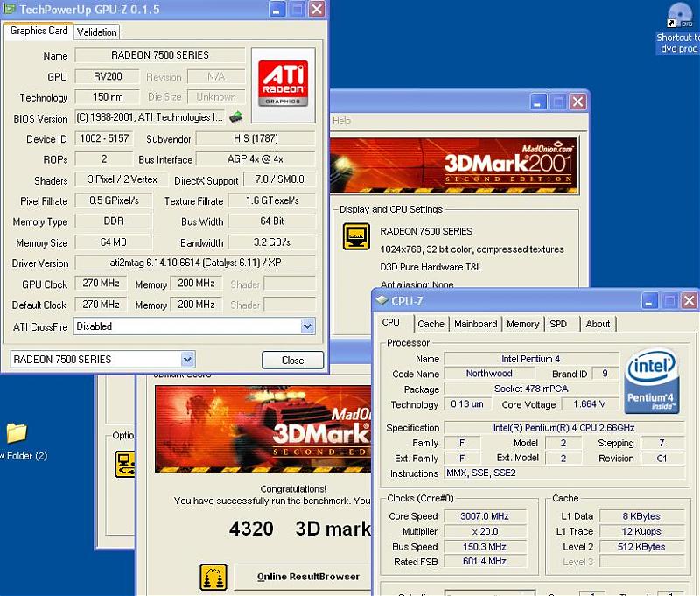Click the Multiplier x 20.0 value
Viewport: 700px width, 596px height.
coord(485,531)
